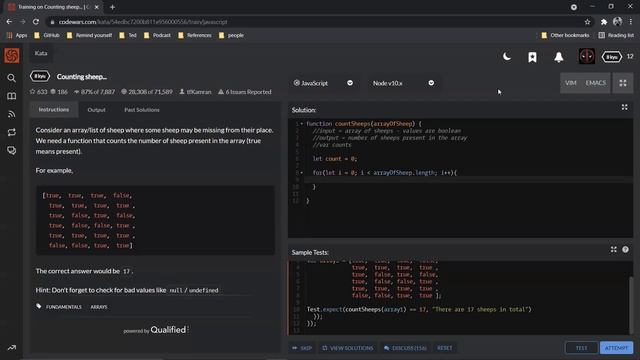Click the RESET button

tap(444, 348)
